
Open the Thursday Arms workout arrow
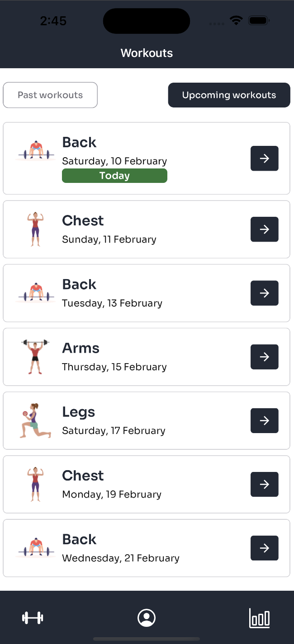coord(264,357)
